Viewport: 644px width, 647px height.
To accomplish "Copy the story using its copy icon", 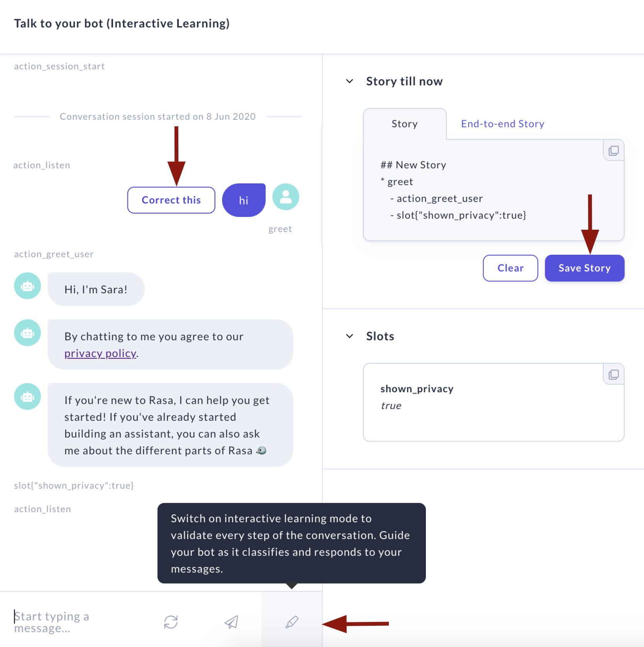I will pyautogui.click(x=613, y=150).
